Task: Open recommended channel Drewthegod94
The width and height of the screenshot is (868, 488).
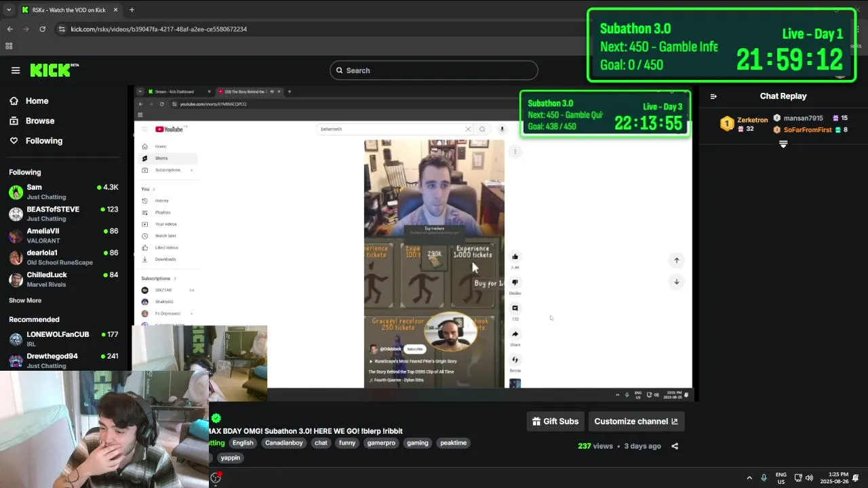Action: coord(64,361)
